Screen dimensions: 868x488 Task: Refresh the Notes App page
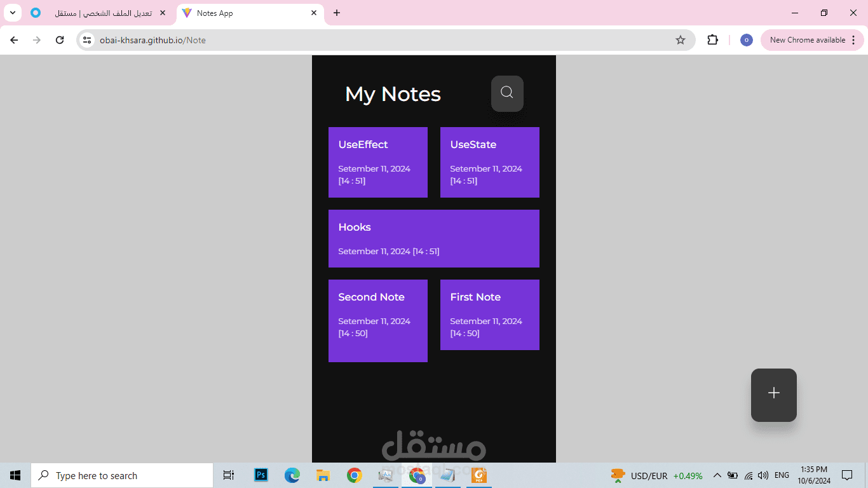[59, 39]
